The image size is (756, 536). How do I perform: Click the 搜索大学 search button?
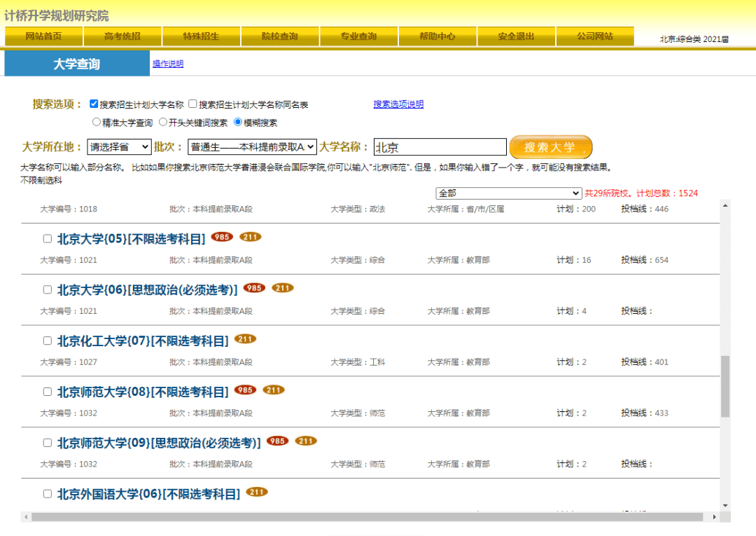point(551,147)
